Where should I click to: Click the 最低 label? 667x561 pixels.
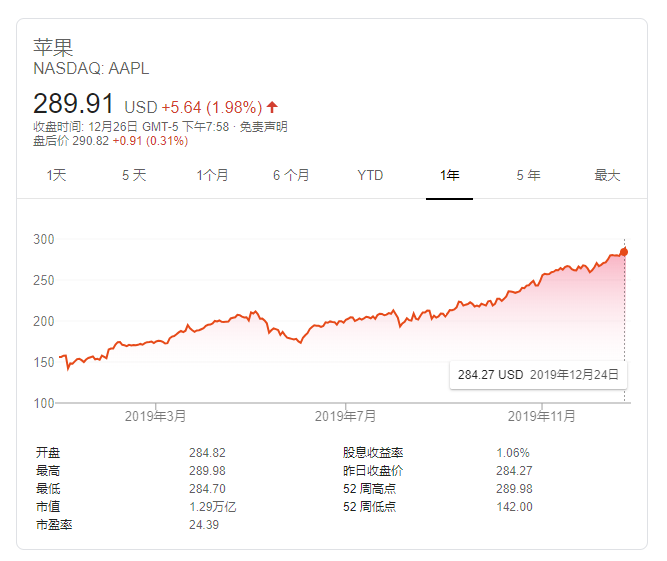pos(48,489)
